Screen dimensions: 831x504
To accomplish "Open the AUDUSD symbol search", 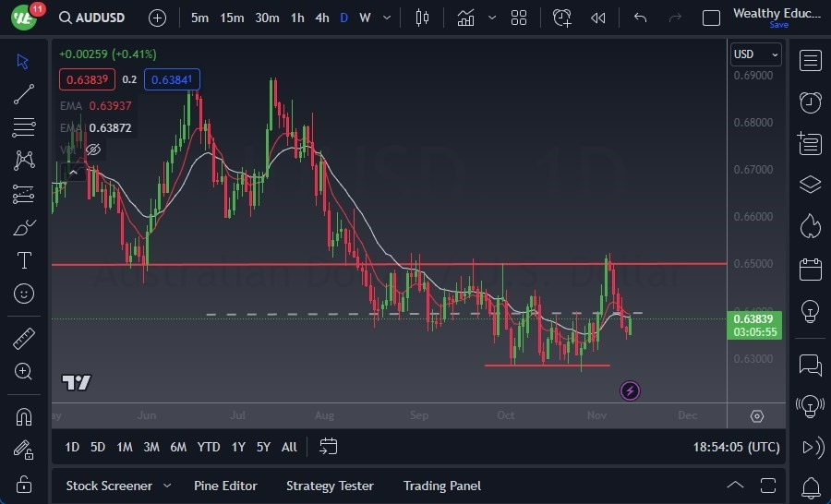I will [x=91, y=18].
